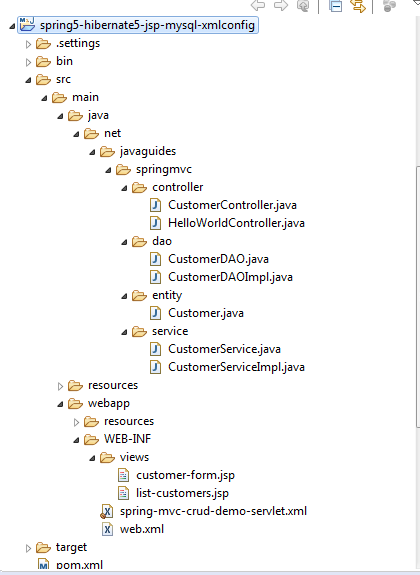420x575 pixels.
Task: Collapse the WEB-INF folder arrow
Action: coord(76,440)
